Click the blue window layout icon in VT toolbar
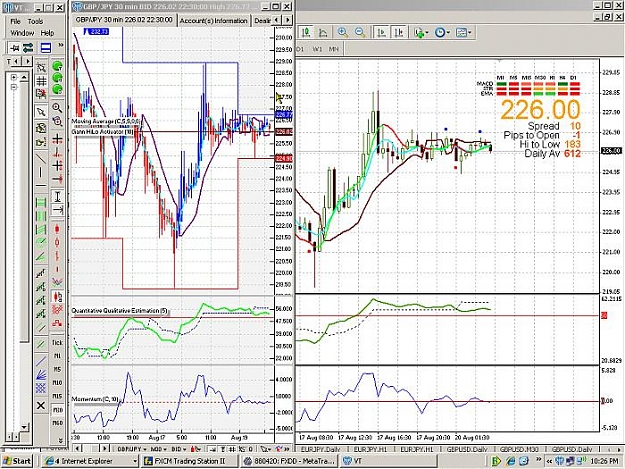 point(46,48)
